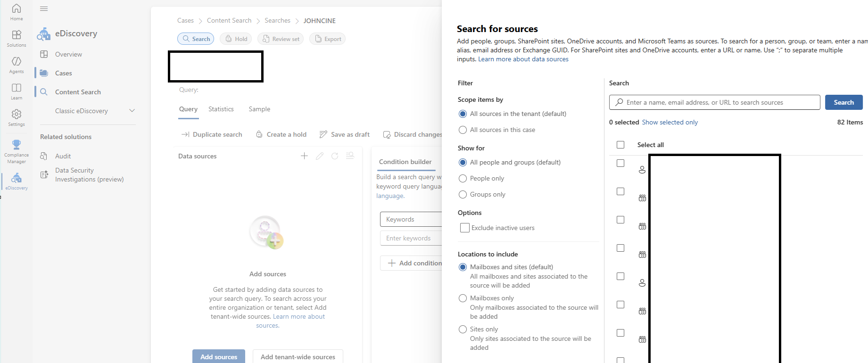The image size is (868, 363).
Task: Select All people and groups radio
Action: pos(463,163)
